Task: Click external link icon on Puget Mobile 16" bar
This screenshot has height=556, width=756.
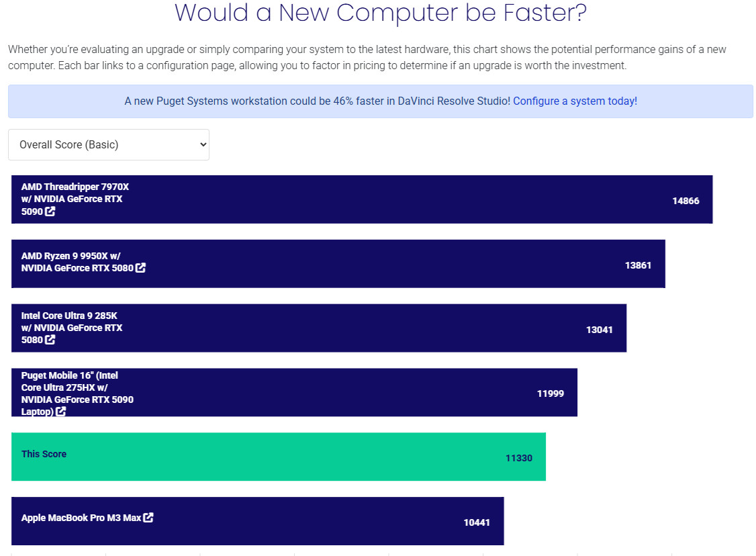Action: (60, 412)
